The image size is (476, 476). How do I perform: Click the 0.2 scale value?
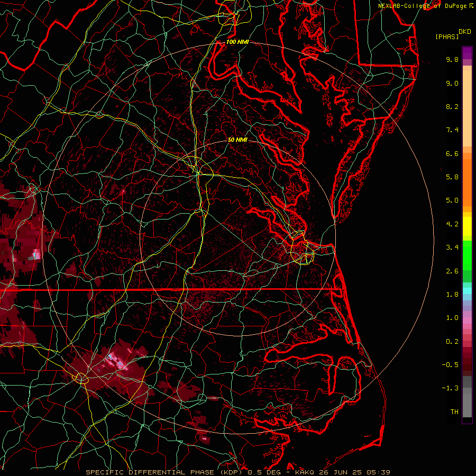point(452,342)
